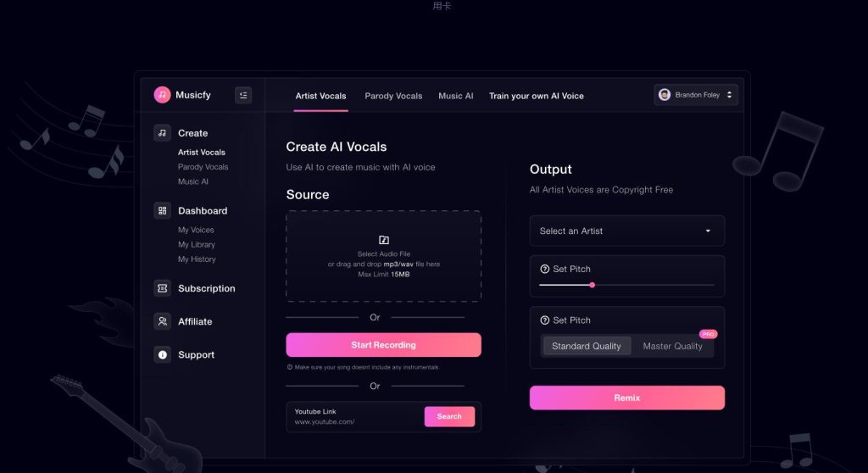Open the Select an Artist dropdown
The image size is (868, 473).
click(x=626, y=231)
